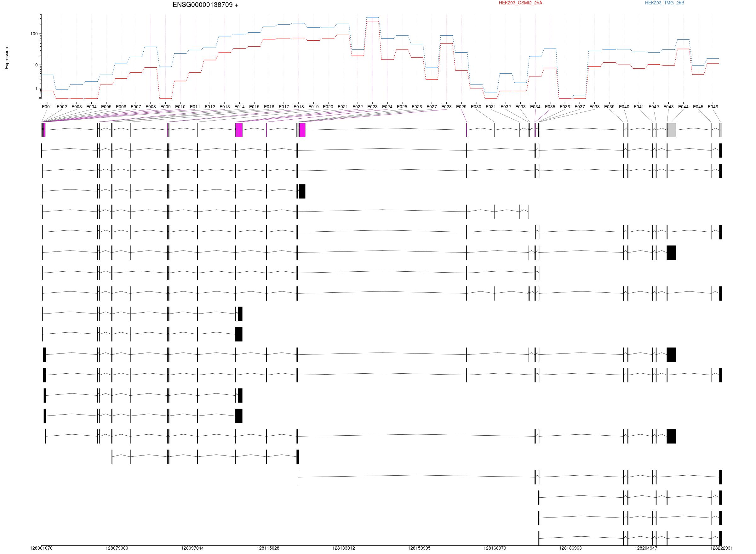Click the blue expression peak above E023
This screenshot has width=756, height=554.
tap(372, 17)
